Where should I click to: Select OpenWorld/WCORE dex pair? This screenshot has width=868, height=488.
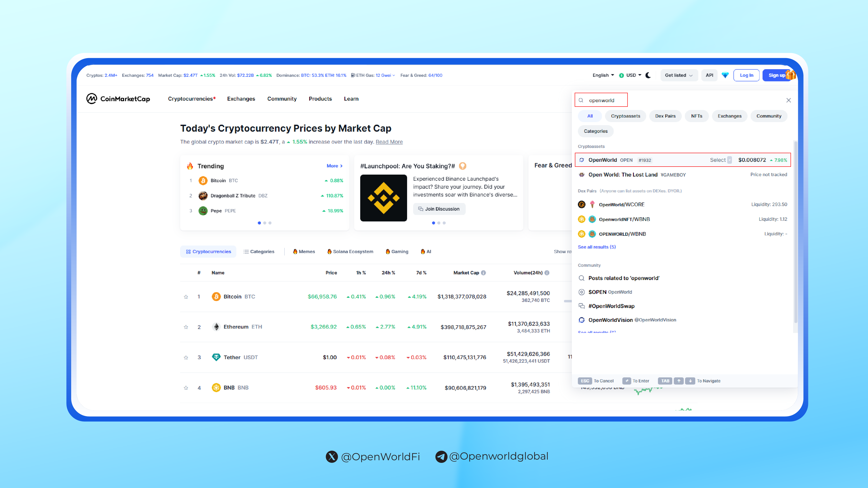682,205
